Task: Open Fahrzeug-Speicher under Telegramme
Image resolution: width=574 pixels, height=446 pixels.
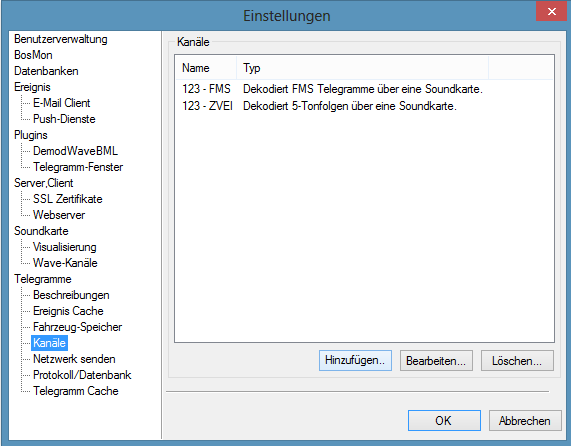Action: pos(78,327)
